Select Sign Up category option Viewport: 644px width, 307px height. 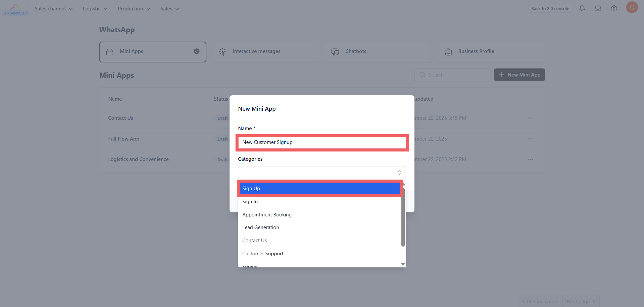click(x=320, y=189)
